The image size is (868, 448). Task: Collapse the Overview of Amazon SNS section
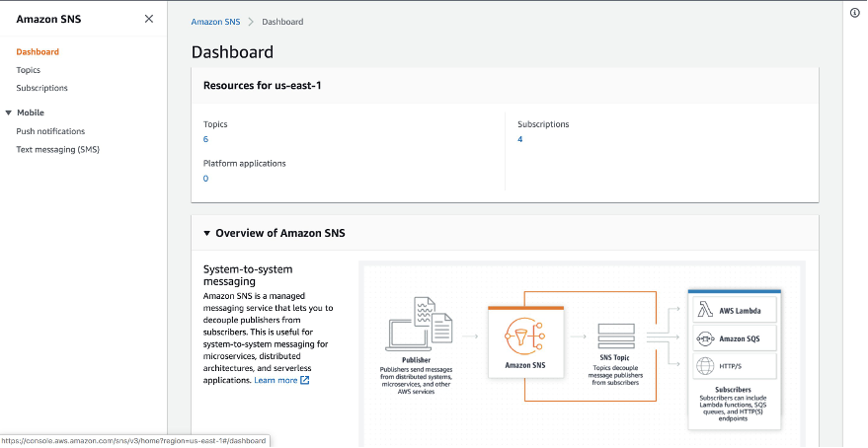click(x=207, y=234)
